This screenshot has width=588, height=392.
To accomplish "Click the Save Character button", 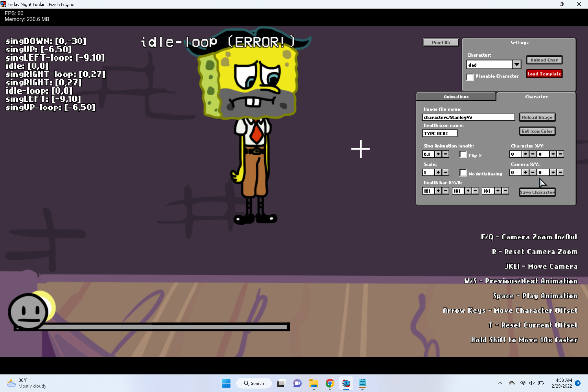I will point(537,192).
